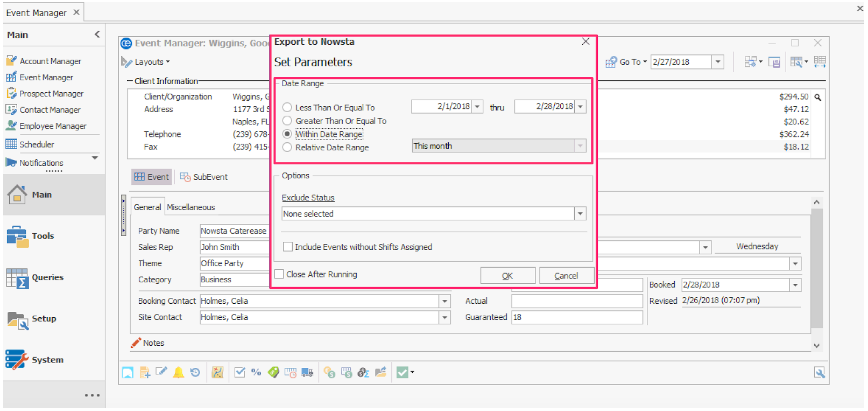Click the currency coins icon
Screen dimensions: 868x411
pos(329,372)
